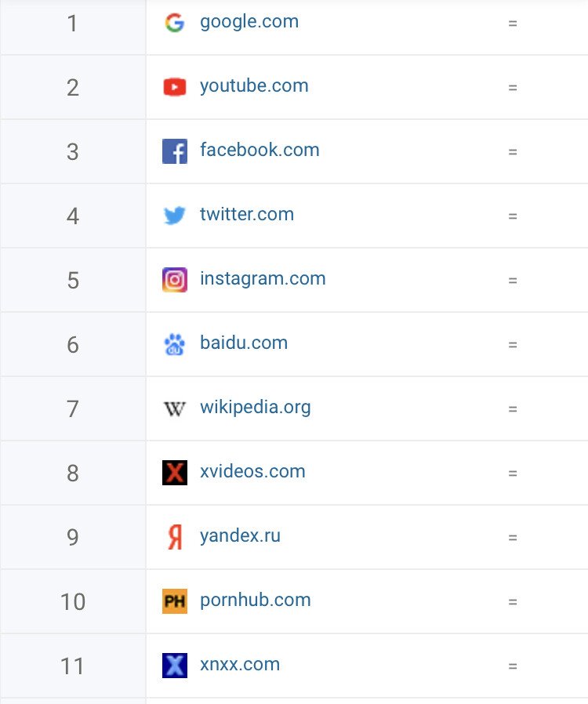The height and width of the screenshot is (704, 588).
Task: Click the Wikipedia W favicon
Action: coord(174,408)
